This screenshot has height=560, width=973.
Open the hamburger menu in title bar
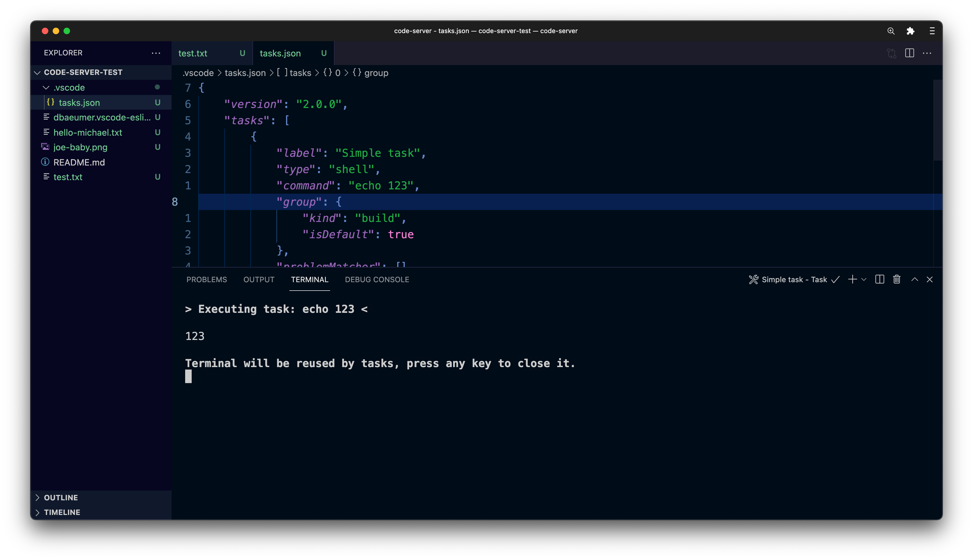click(932, 31)
